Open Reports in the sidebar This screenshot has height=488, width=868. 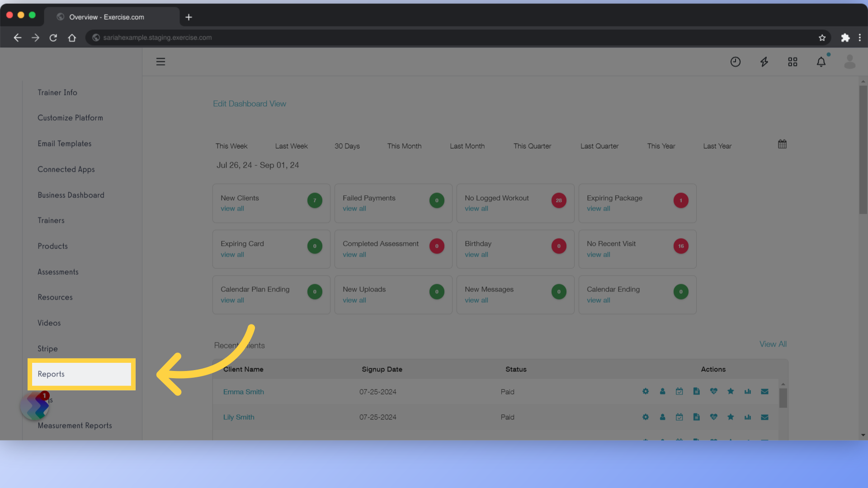(81, 374)
